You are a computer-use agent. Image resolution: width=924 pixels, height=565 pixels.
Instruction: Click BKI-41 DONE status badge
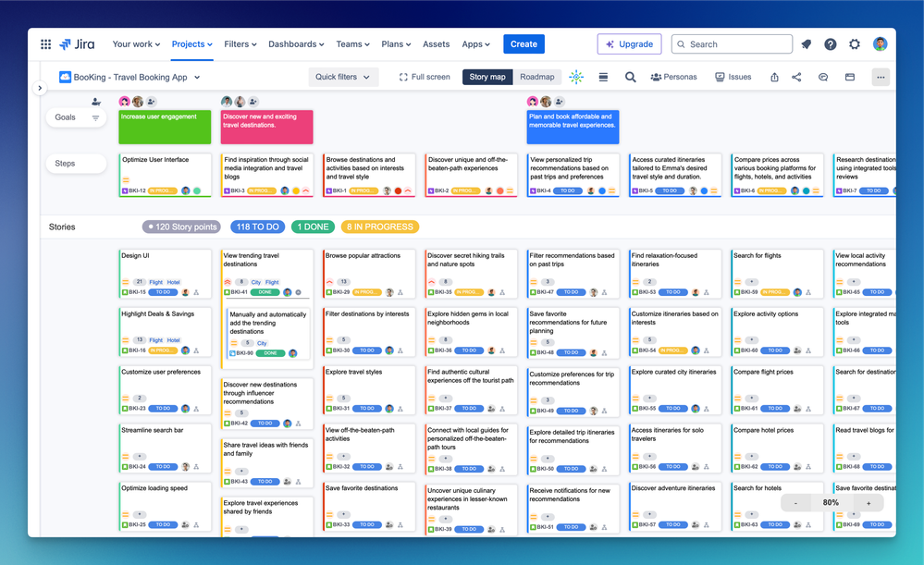tap(265, 292)
